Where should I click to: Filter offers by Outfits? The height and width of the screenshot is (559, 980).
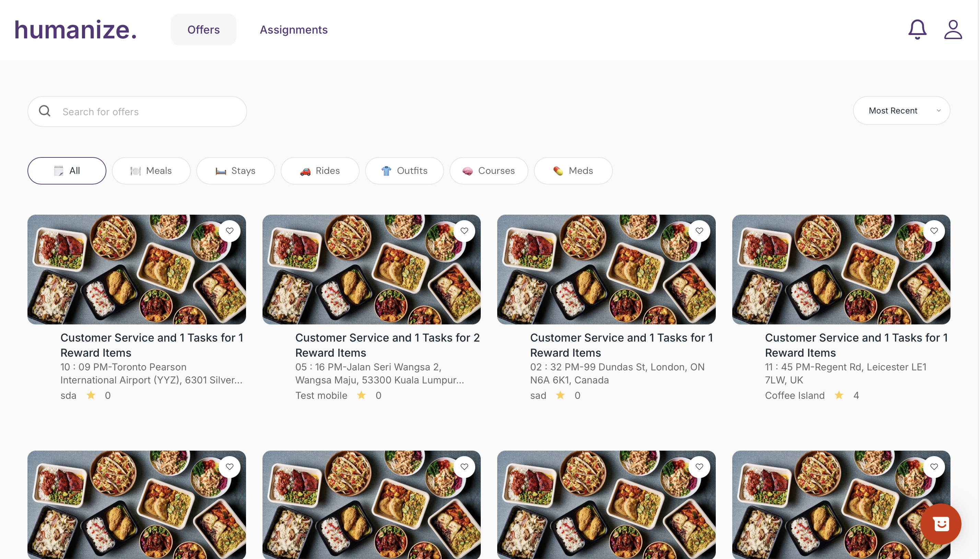click(x=405, y=171)
